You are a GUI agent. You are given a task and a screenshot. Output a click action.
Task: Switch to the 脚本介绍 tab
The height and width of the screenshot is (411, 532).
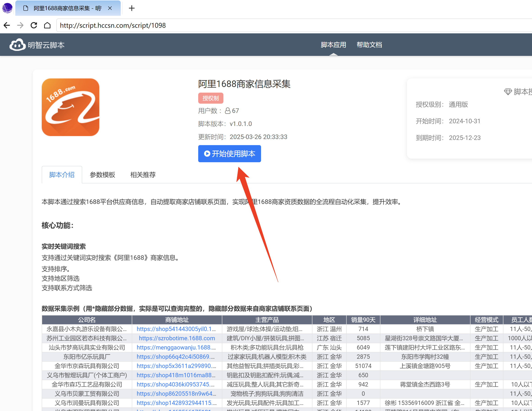point(62,175)
